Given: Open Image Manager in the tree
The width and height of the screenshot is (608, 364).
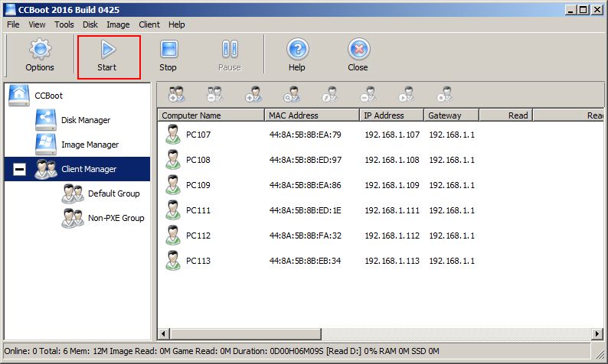Looking at the screenshot, I should coord(90,145).
